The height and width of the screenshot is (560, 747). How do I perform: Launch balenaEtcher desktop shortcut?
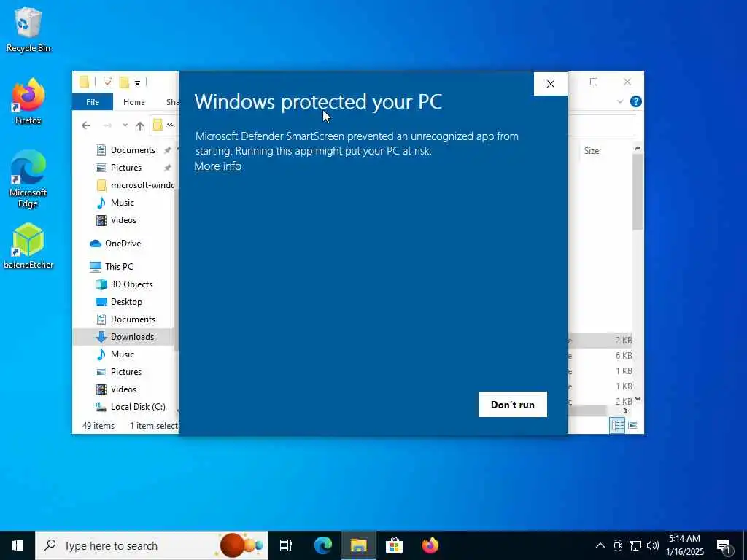coord(28,246)
